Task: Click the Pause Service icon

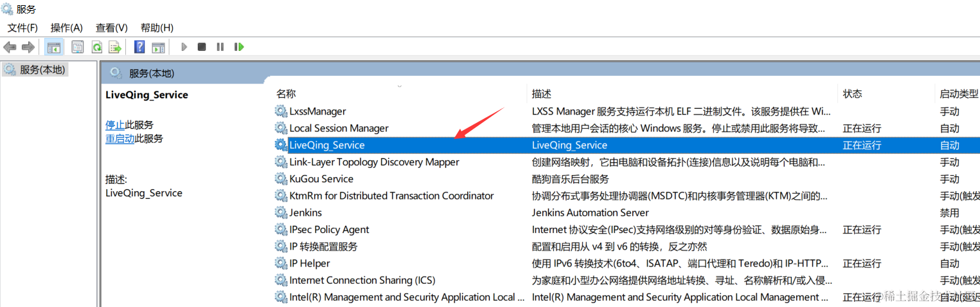Action: click(x=220, y=47)
